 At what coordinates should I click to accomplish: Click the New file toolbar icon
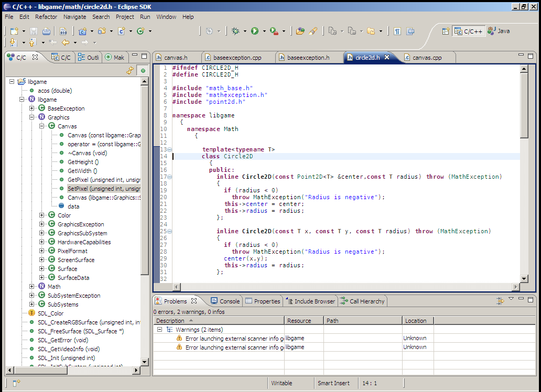14,31
